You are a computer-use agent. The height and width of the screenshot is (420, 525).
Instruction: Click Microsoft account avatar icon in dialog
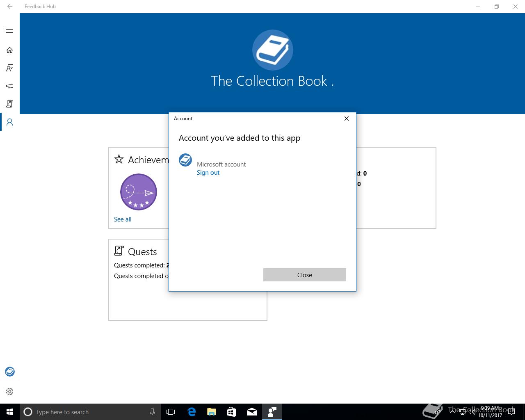tap(185, 160)
